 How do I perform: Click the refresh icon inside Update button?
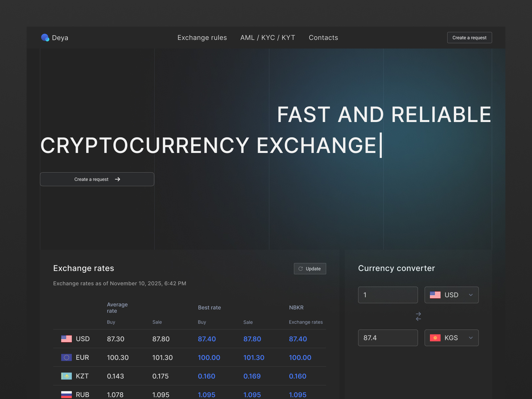(301, 268)
